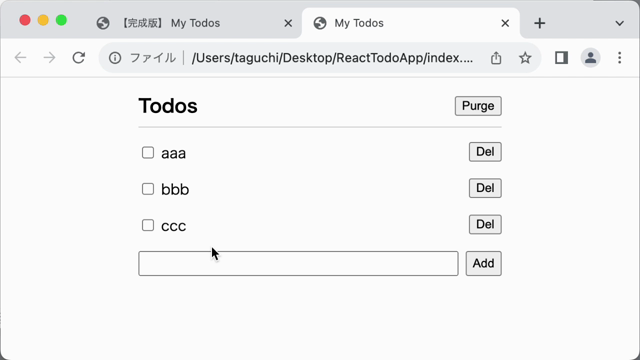Click the bbb todo label

[x=175, y=189]
